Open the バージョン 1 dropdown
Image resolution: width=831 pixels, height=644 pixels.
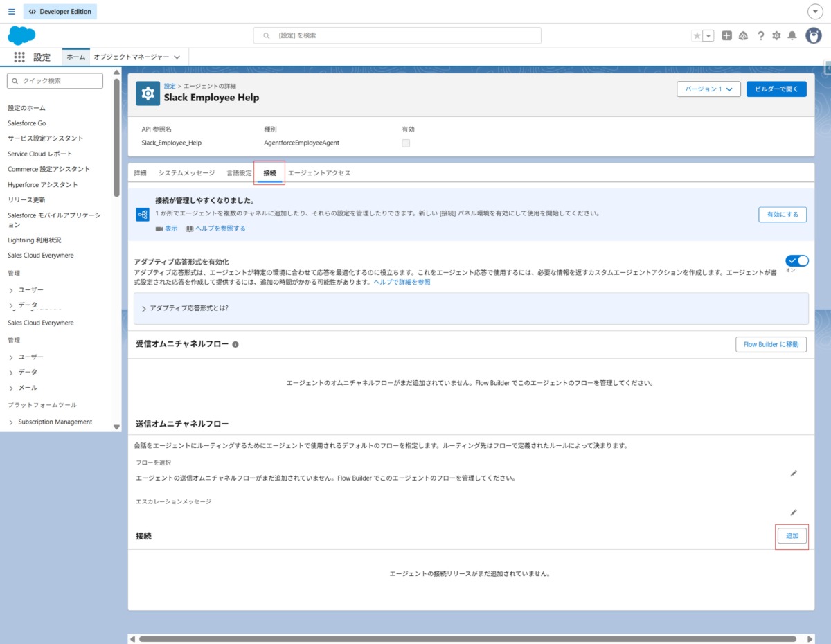(709, 89)
